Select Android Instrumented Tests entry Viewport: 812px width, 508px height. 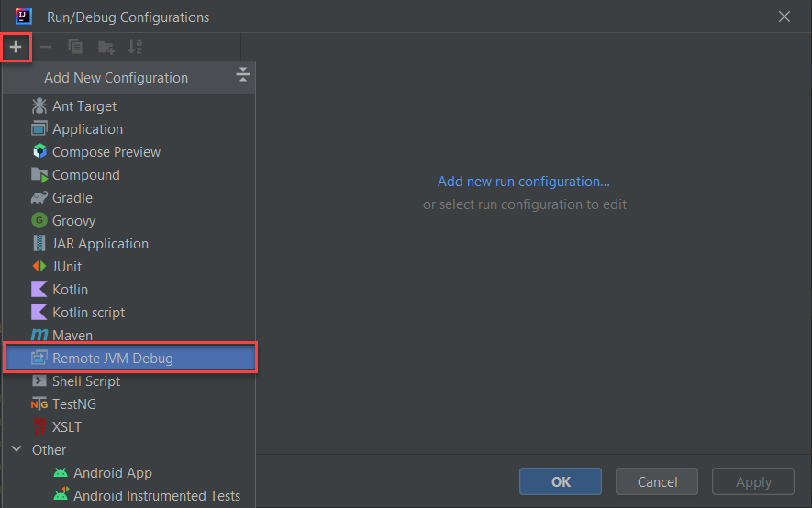coord(129,495)
